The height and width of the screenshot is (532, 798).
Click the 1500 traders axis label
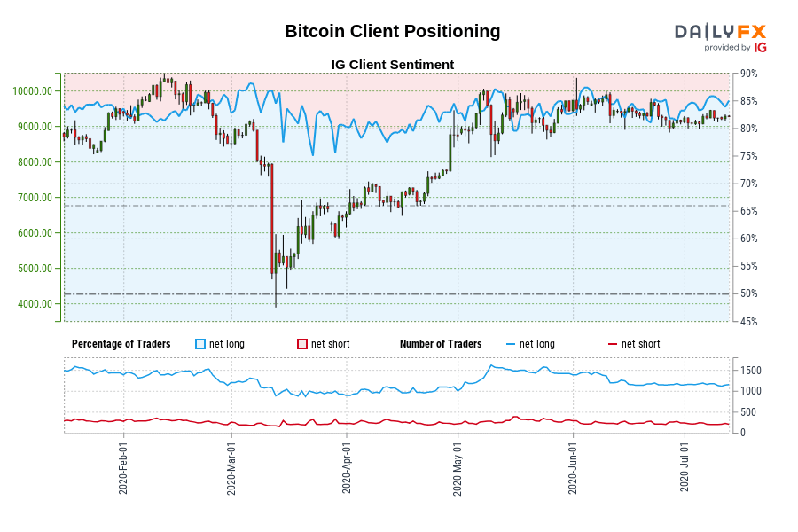point(751,371)
